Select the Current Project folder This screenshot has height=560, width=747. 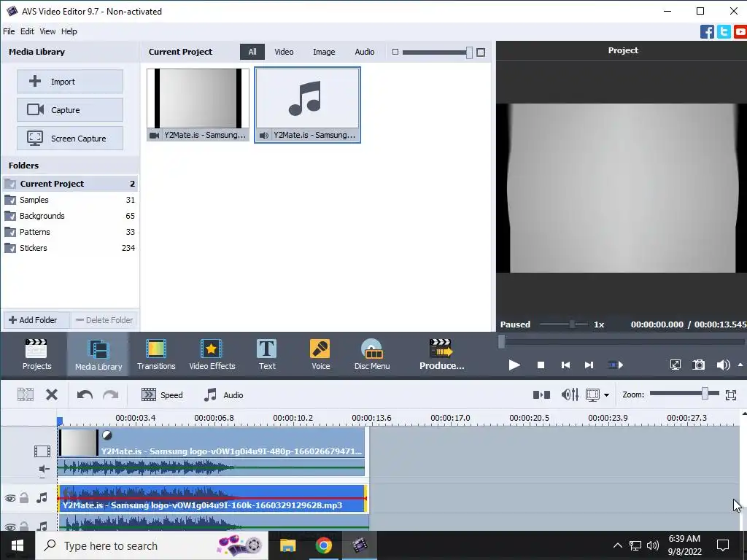[70, 184]
